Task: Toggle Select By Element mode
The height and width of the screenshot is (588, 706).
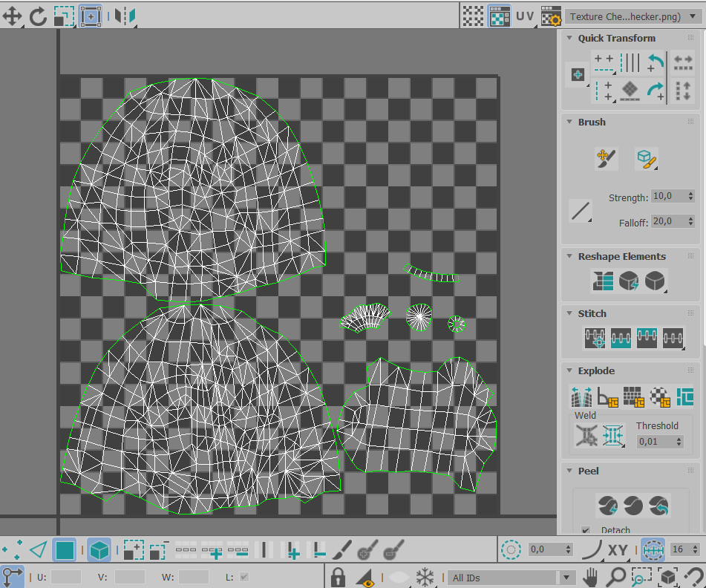Action: 99,551
